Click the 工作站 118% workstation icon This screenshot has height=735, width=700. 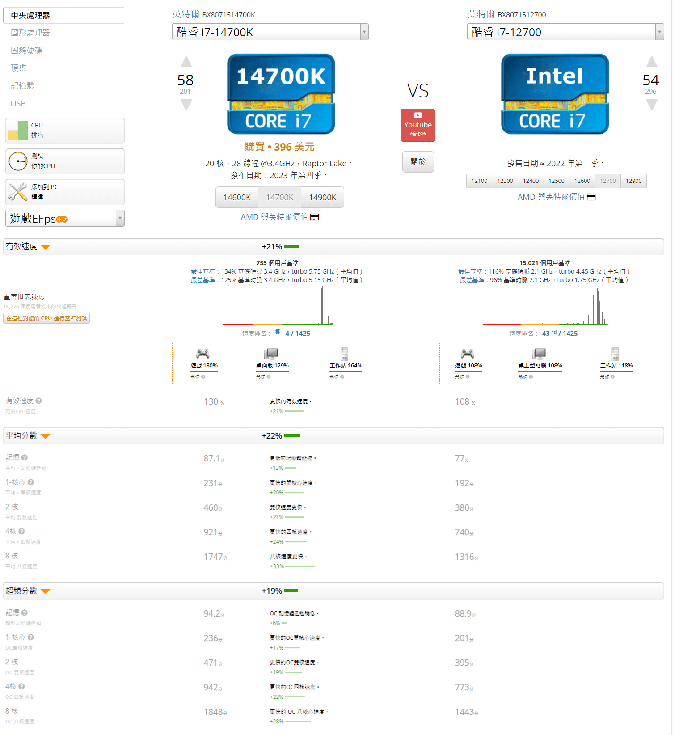coord(616,354)
